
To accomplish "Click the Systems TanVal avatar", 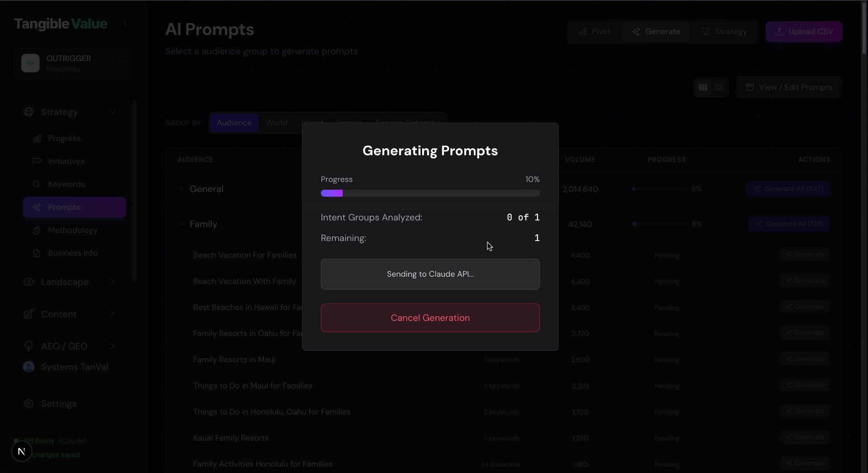I will (28, 367).
